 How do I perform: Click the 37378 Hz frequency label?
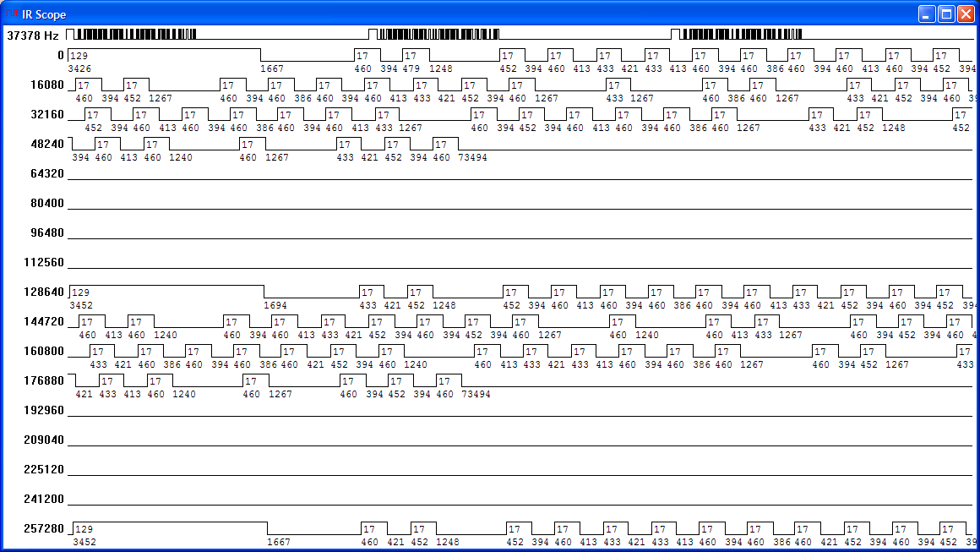[32, 36]
